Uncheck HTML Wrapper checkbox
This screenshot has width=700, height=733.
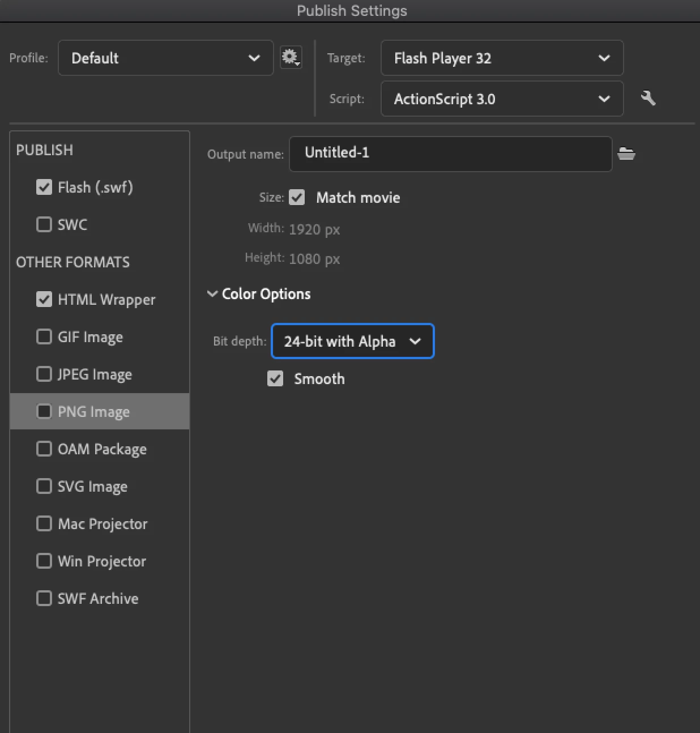pos(44,299)
